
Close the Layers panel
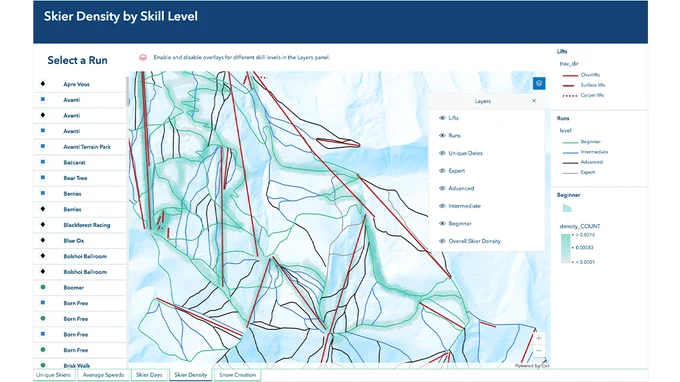coord(534,101)
